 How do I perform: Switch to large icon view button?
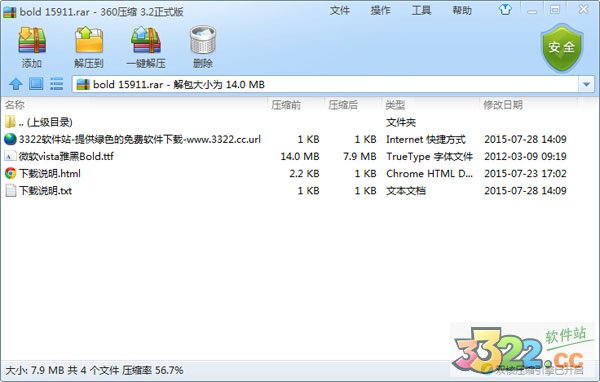click(36, 83)
